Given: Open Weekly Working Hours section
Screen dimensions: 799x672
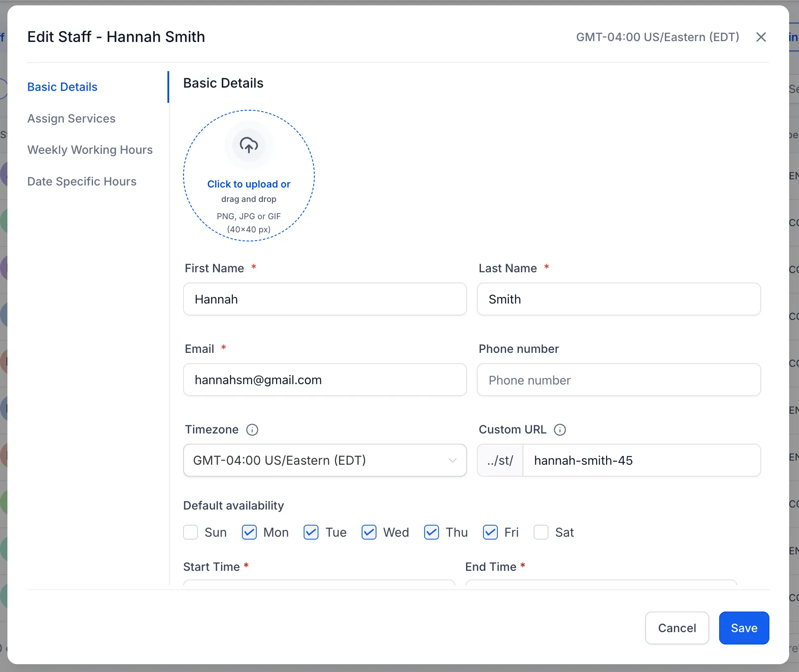Looking at the screenshot, I should (x=90, y=150).
